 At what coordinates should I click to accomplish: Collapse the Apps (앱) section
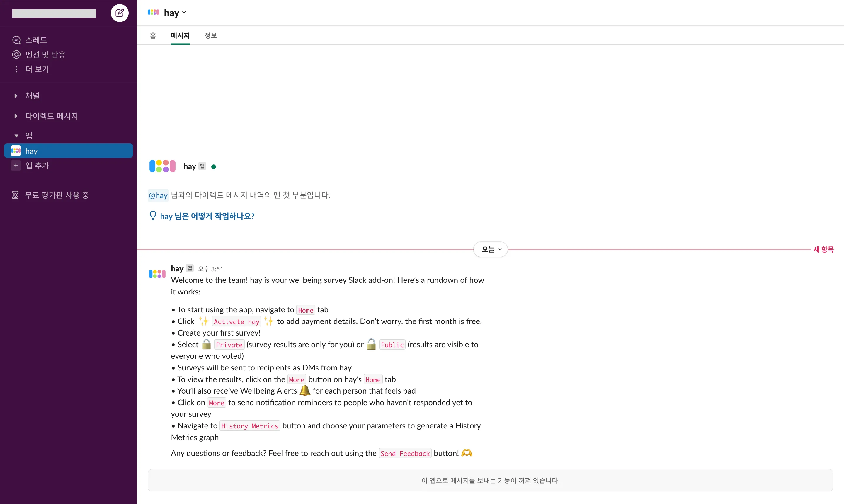click(16, 136)
